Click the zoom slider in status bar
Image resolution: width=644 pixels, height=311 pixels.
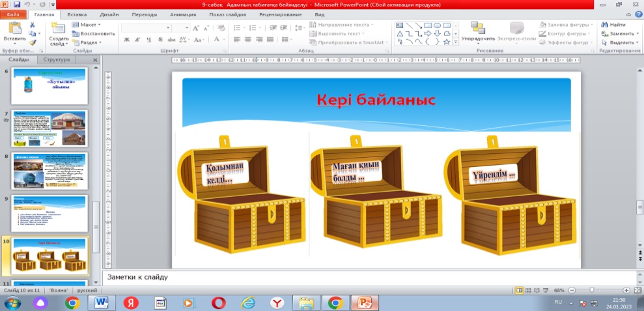(x=591, y=289)
